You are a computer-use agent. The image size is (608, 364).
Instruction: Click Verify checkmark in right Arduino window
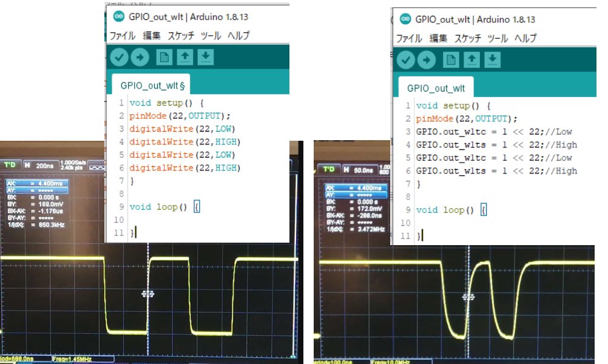(406, 60)
